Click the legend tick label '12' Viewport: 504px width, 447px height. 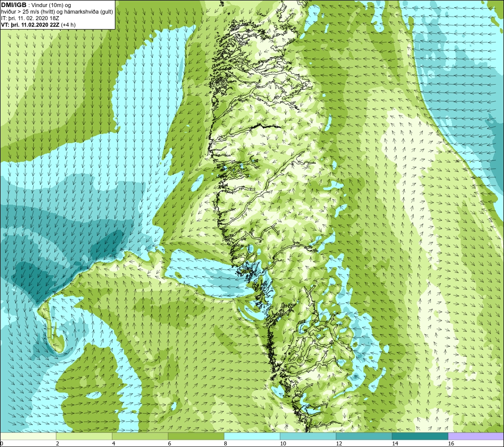tap(339, 444)
